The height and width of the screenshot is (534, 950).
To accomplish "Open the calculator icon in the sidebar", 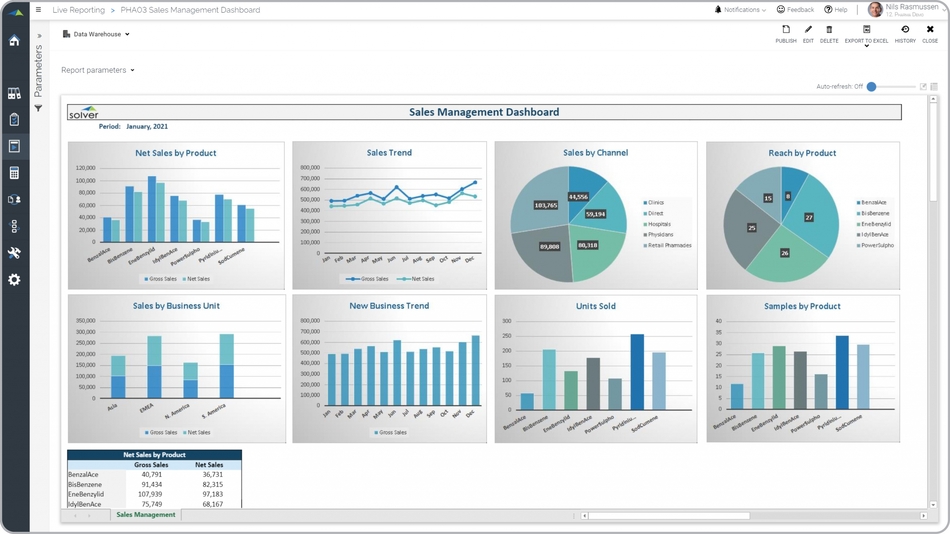I will (14, 173).
